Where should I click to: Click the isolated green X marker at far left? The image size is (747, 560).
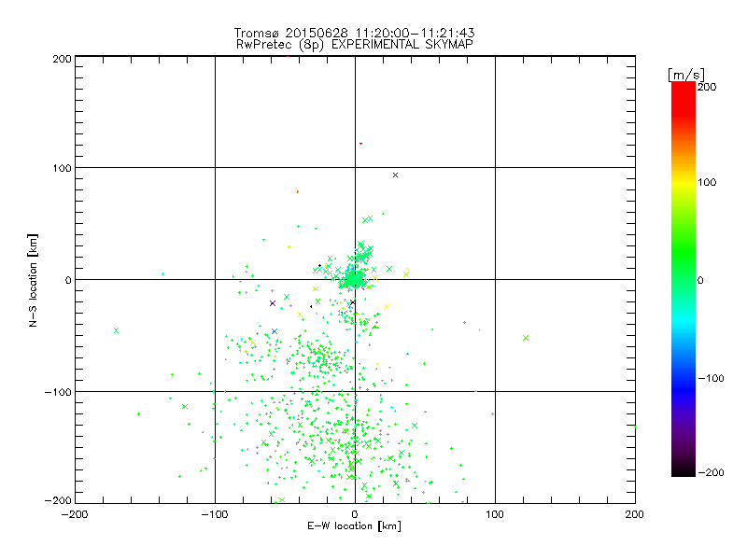(116, 330)
